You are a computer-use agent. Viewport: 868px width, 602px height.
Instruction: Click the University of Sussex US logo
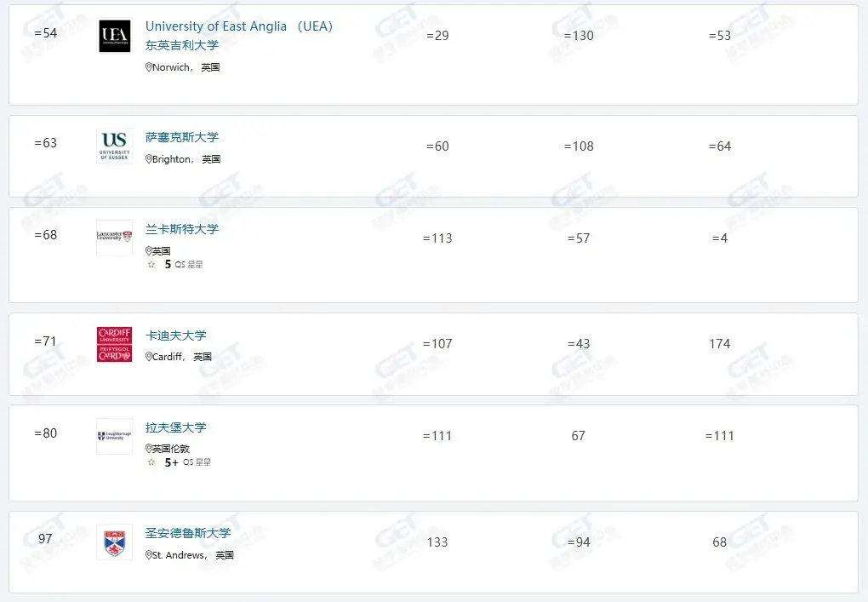(x=114, y=146)
